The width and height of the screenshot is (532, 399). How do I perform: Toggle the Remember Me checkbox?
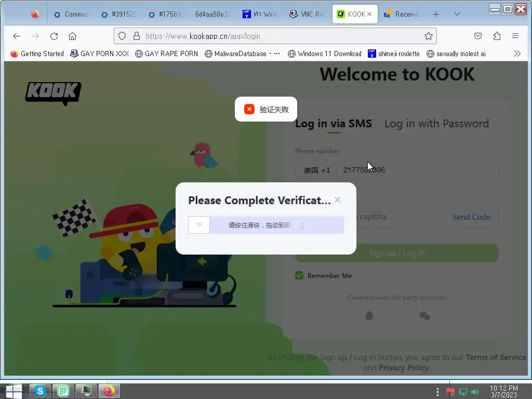299,275
